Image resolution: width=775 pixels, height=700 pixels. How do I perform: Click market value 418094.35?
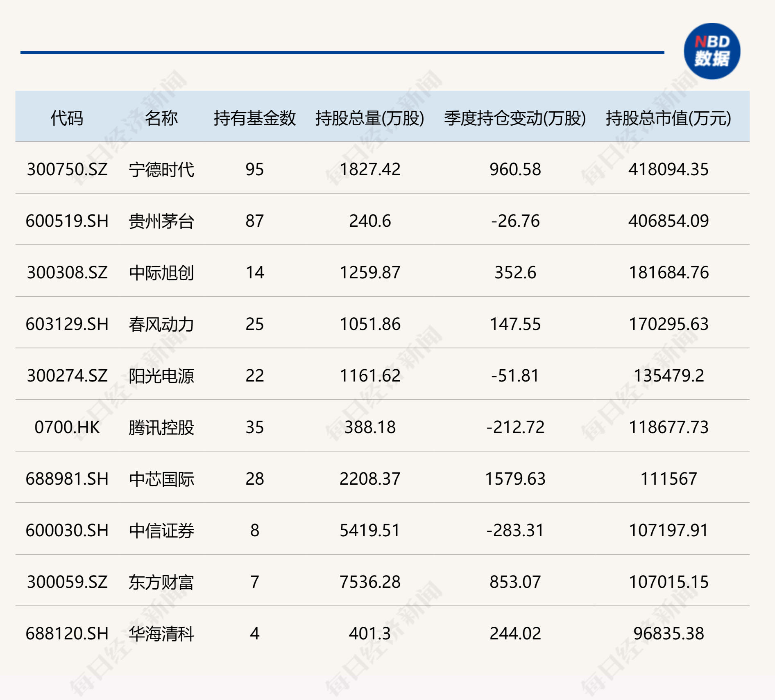point(668,169)
